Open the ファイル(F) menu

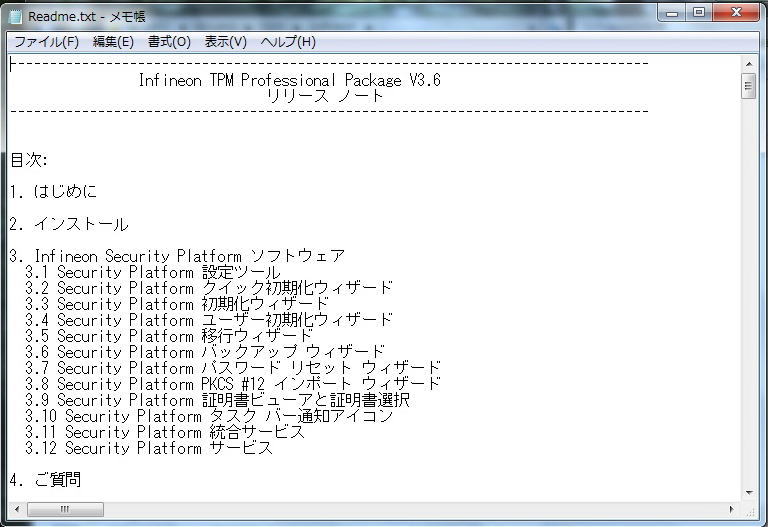tap(47, 42)
